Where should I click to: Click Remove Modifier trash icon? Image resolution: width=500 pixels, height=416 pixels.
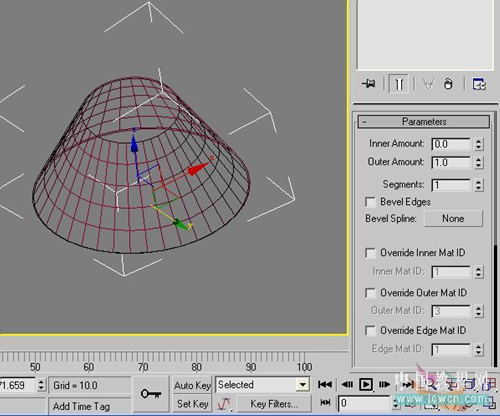point(448,84)
